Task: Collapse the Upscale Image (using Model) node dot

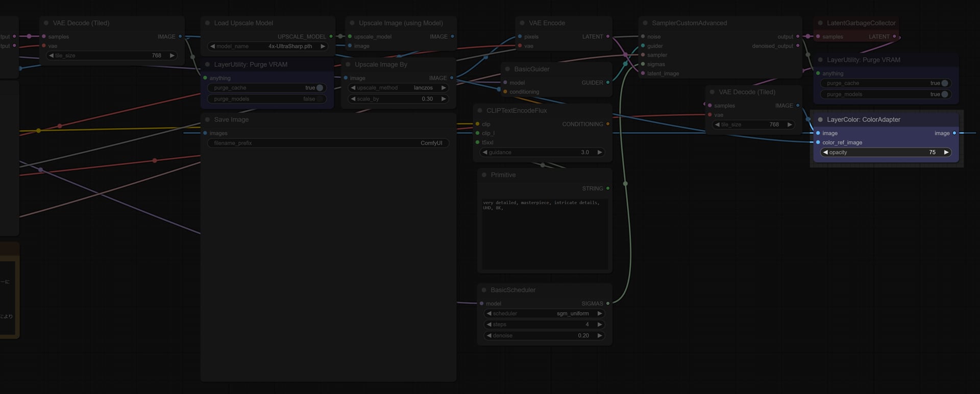Action: click(352, 23)
